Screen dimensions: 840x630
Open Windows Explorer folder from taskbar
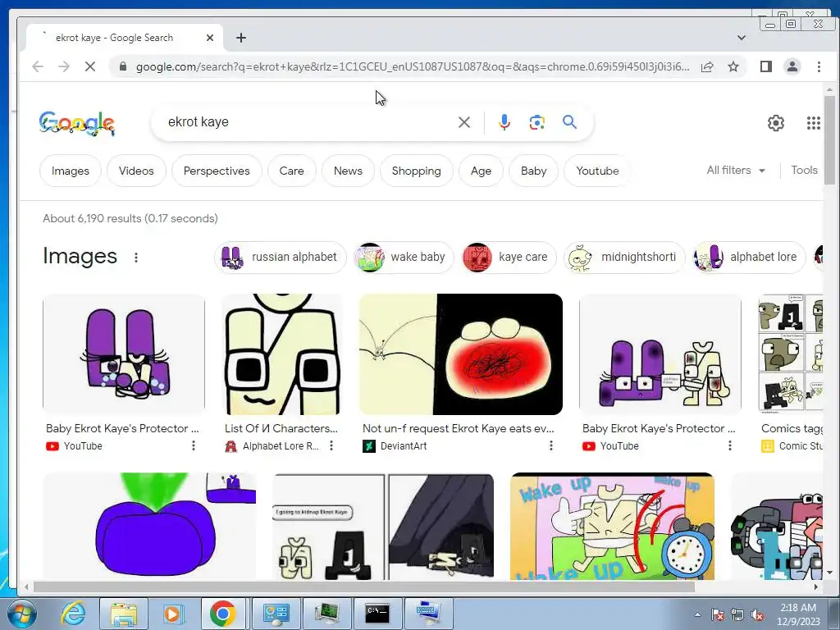click(x=123, y=613)
